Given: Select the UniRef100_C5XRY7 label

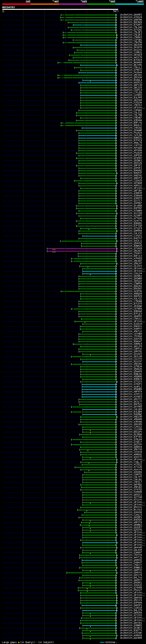Looking at the screenshot, I should tap(131, 254).
